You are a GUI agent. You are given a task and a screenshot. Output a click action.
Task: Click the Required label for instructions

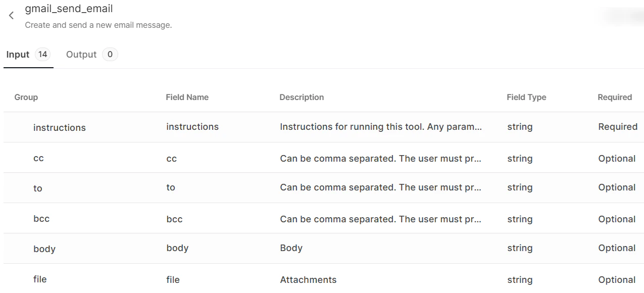pyautogui.click(x=618, y=127)
